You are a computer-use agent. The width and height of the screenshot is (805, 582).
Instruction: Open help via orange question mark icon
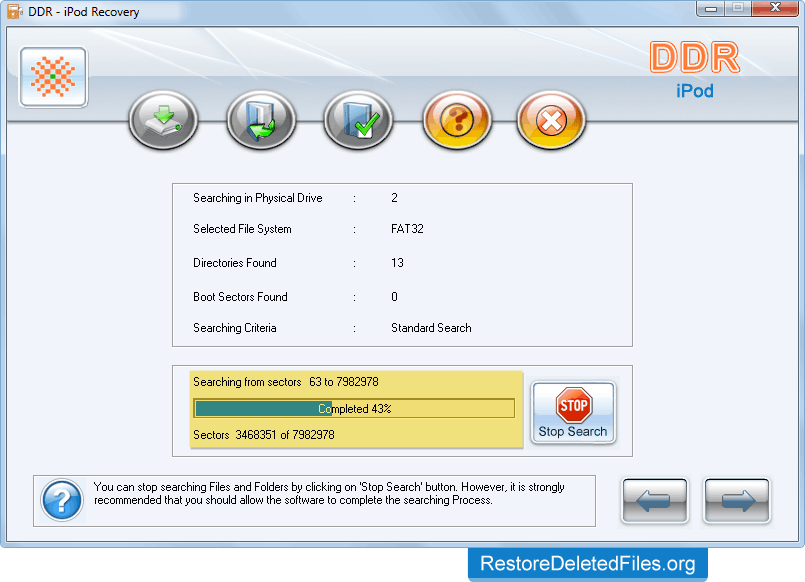pos(456,120)
